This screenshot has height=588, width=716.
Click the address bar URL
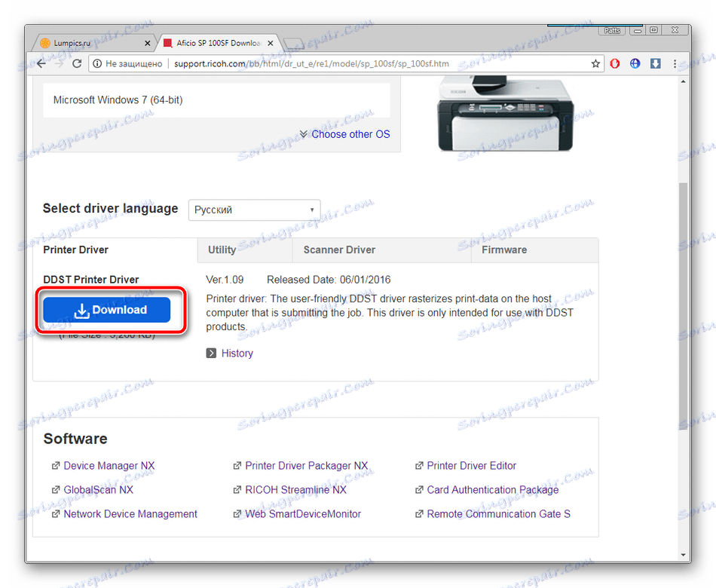(x=311, y=63)
